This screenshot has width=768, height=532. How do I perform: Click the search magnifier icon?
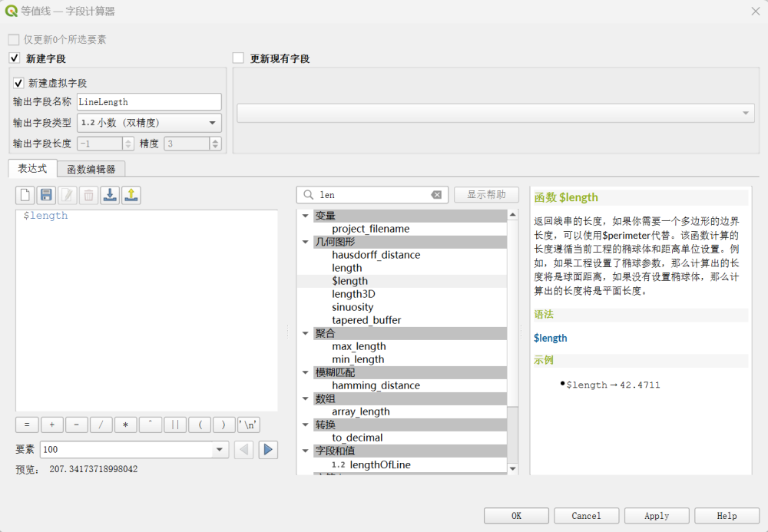point(308,195)
